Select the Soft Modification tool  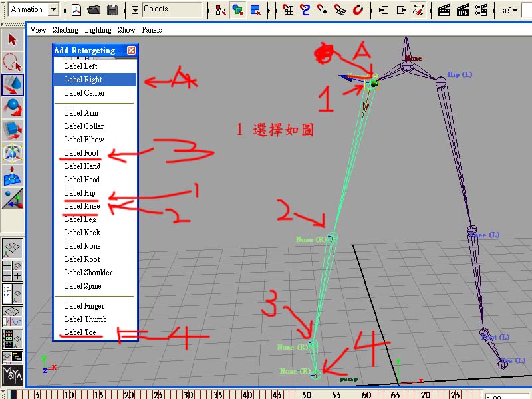13,176
